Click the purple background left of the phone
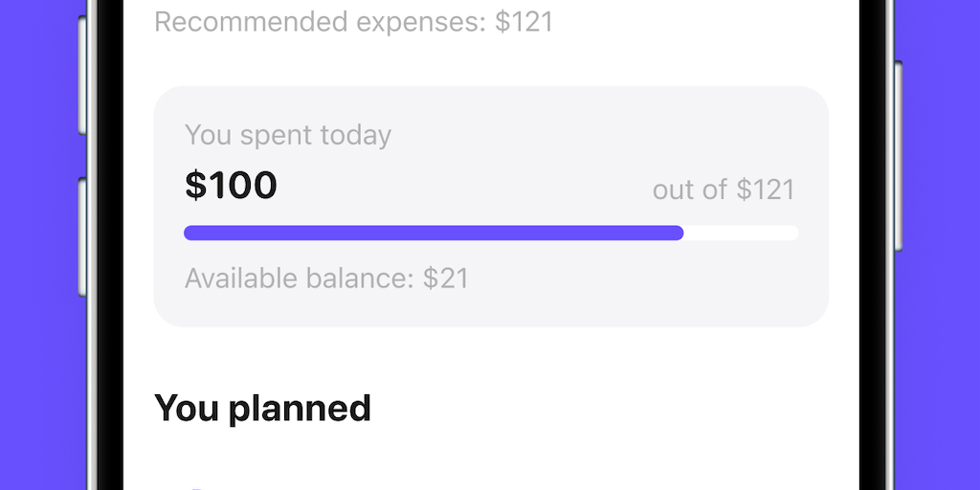 [x=38, y=245]
